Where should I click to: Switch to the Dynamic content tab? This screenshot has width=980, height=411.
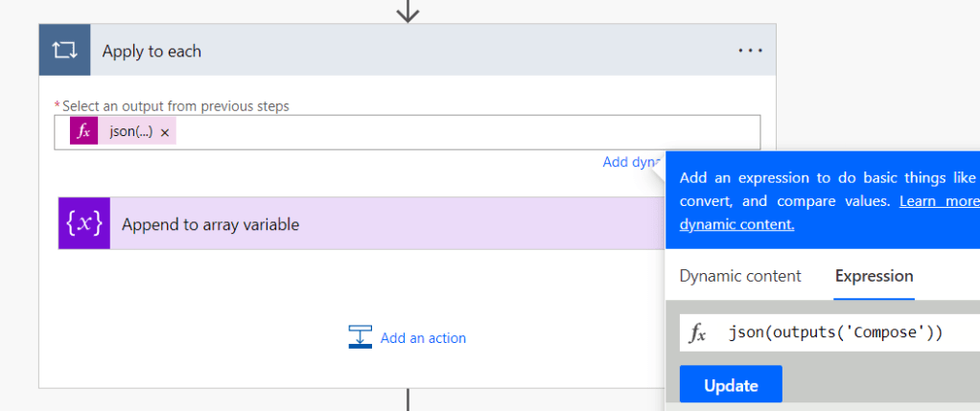[740, 276]
